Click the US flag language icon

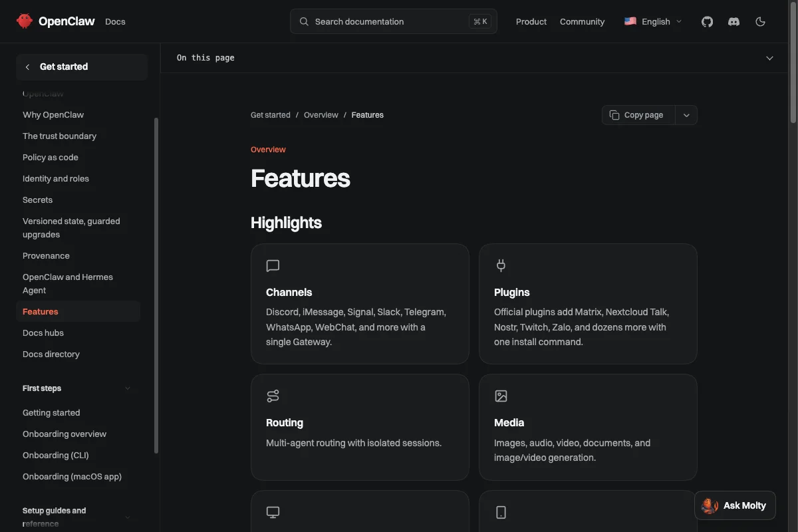(630, 21)
